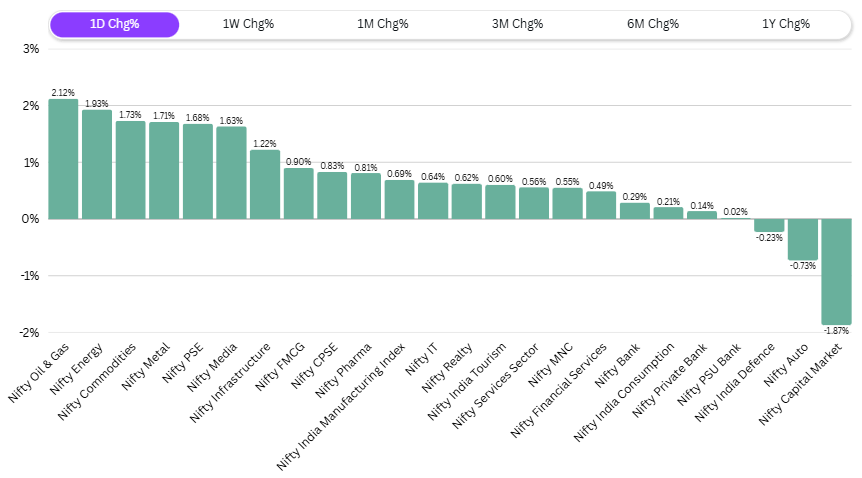This screenshot has width=862, height=478.
Task: Select the Nifty Pharma bar
Action: click(x=366, y=196)
